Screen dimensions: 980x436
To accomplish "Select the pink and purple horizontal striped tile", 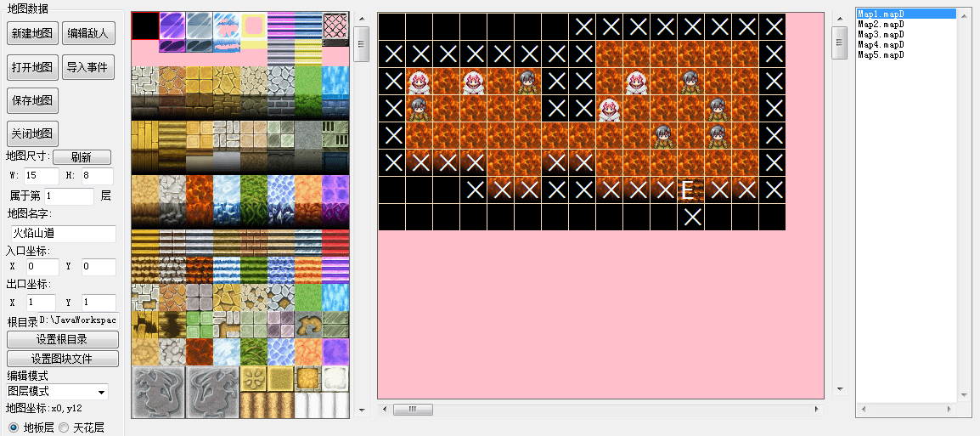I will [280, 25].
